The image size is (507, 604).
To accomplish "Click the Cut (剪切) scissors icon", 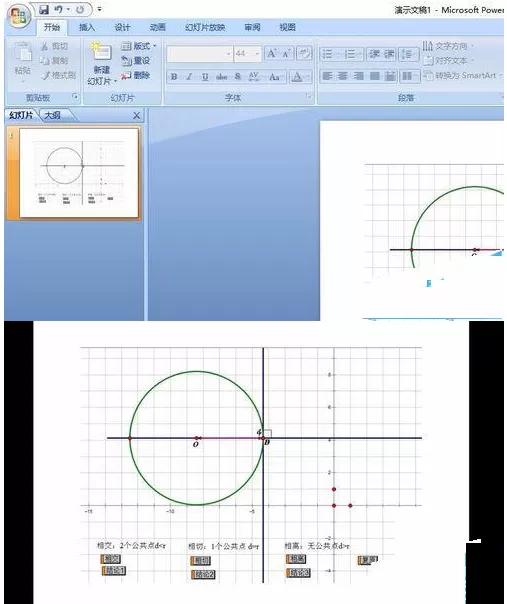I will tap(45, 46).
